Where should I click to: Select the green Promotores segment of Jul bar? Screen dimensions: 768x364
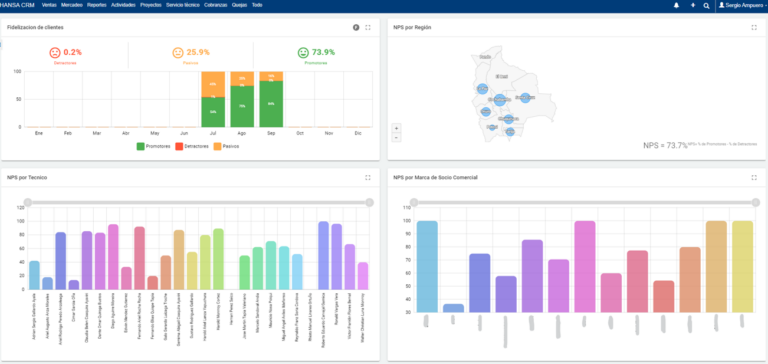[x=213, y=112]
